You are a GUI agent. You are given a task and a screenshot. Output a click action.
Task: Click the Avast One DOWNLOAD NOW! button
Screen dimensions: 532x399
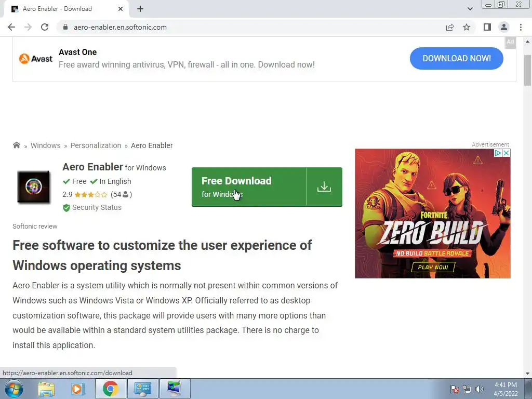coord(456,58)
